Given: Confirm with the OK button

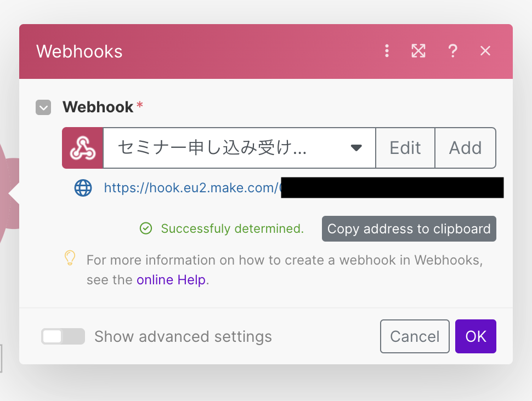Looking at the screenshot, I should pos(476,336).
